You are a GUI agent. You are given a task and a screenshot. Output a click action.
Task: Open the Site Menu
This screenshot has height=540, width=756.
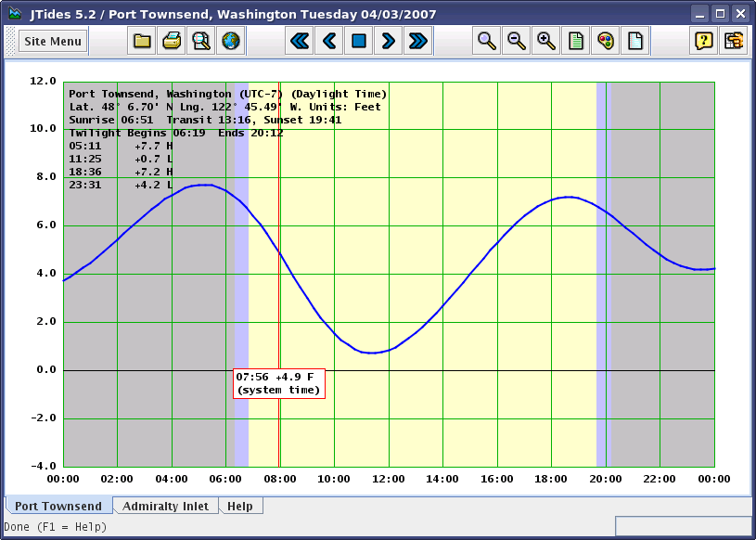click(51, 41)
